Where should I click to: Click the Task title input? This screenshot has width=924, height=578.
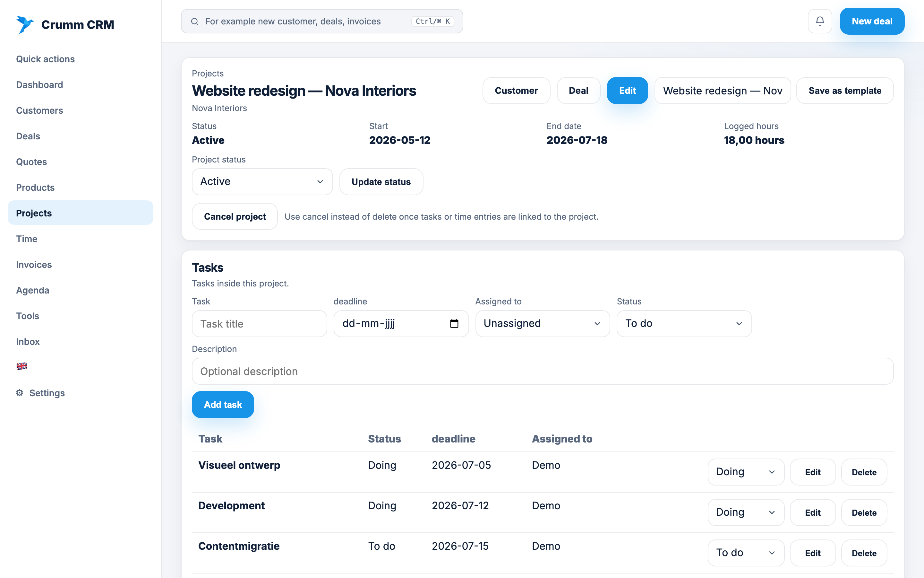(x=259, y=324)
